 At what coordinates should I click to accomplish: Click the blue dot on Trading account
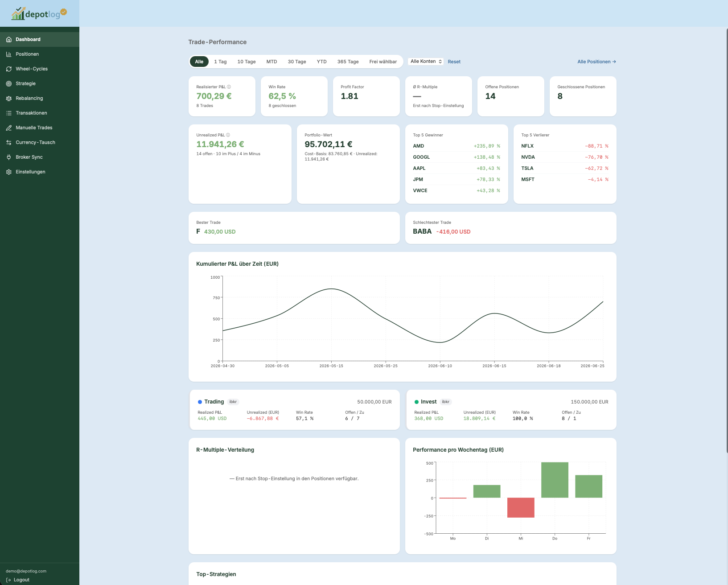[x=200, y=402]
